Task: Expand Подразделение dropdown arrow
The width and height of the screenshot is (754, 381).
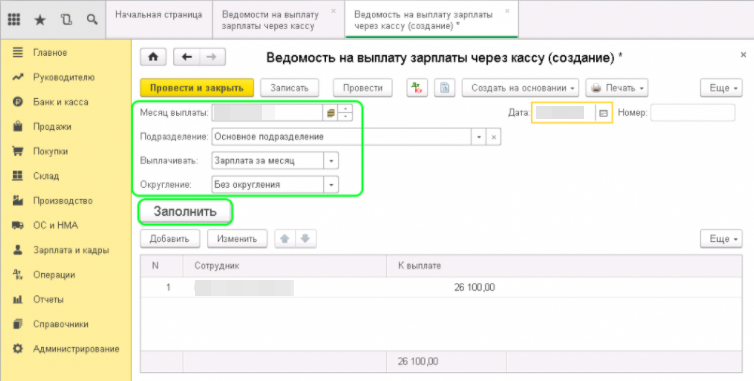Action: pos(479,137)
